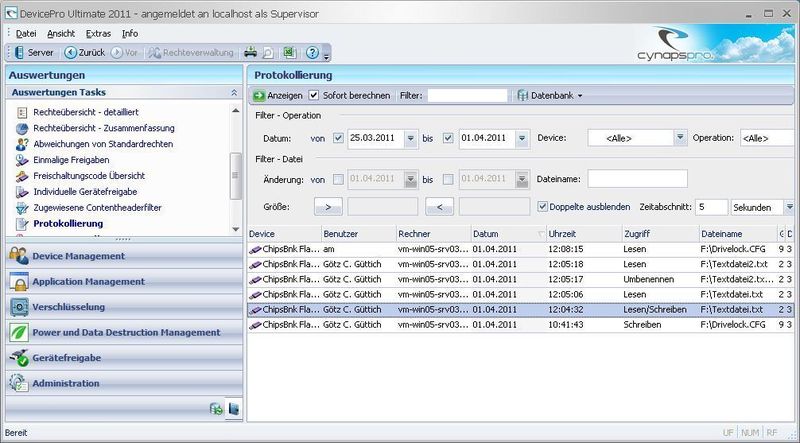Open the Datenbank dropdown menu
Image resolution: width=800 pixels, height=443 pixels.
[549, 95]
